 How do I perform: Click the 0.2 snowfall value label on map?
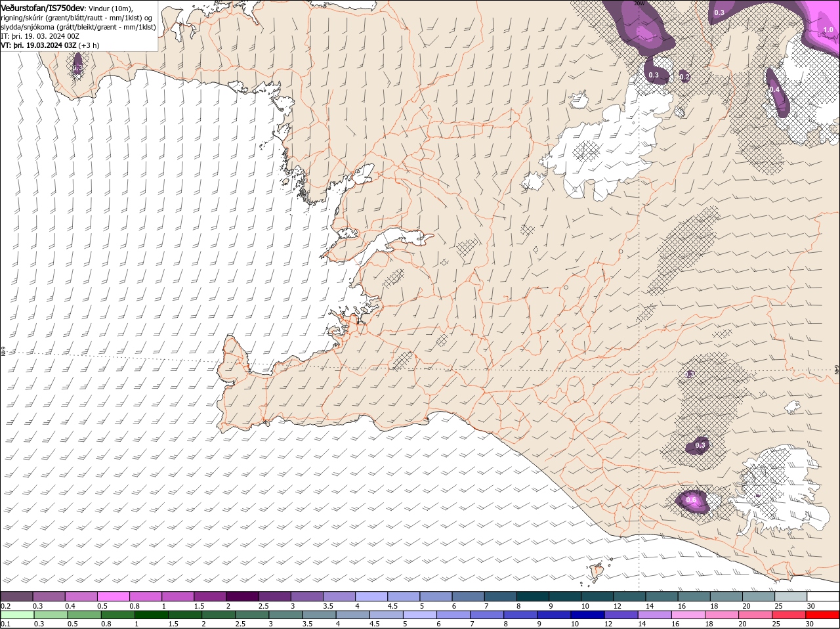coord(684,77)
